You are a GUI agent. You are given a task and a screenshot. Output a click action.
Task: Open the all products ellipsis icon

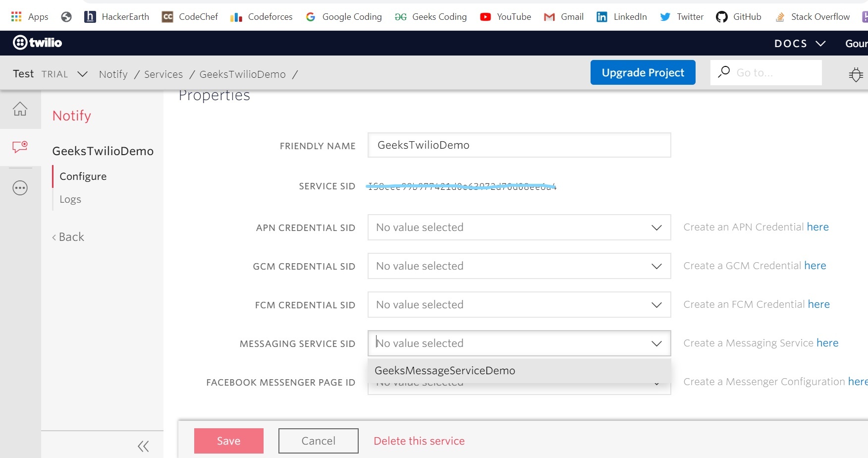coord(20,188)
